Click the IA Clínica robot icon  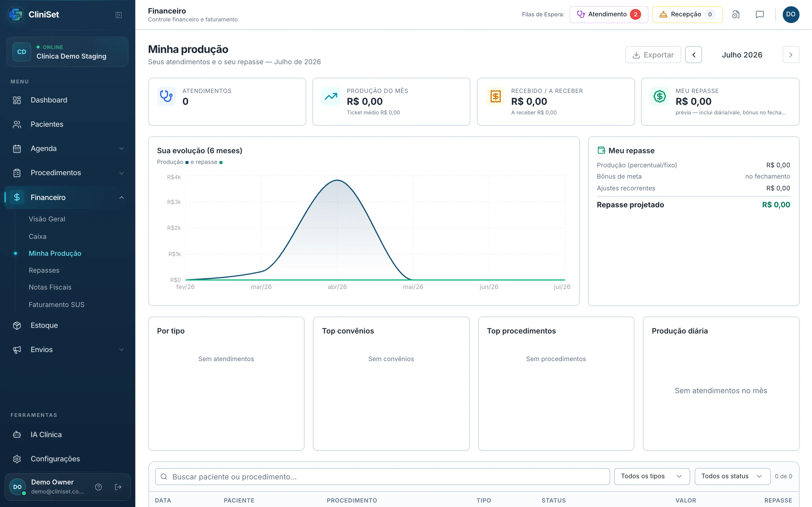click(17, 435)
